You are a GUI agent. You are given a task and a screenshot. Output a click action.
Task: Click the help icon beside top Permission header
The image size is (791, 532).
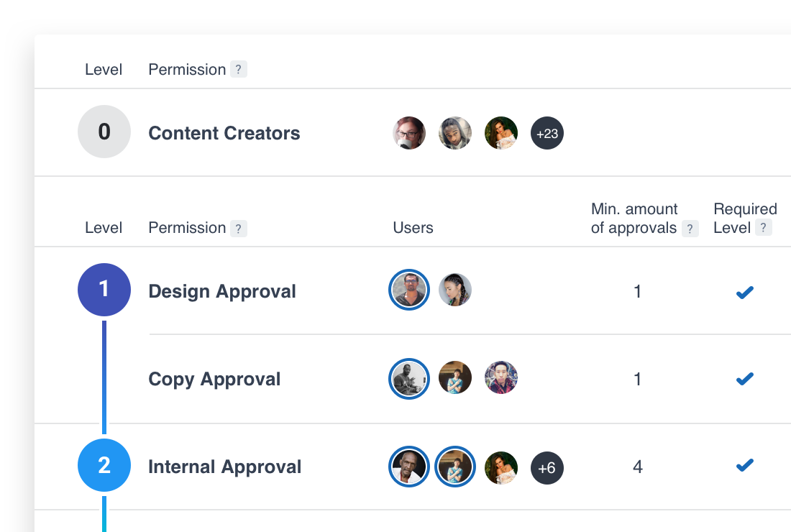239,70
